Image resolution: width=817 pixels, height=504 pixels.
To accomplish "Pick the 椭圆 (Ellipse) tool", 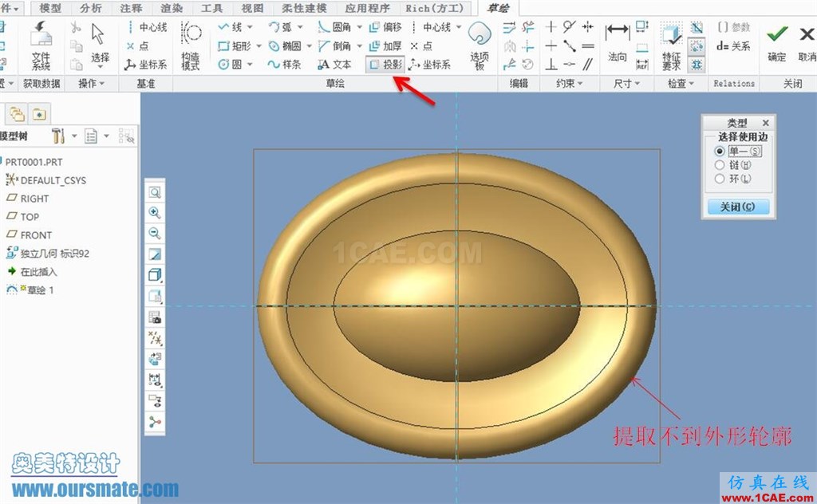I will point(285,45).
